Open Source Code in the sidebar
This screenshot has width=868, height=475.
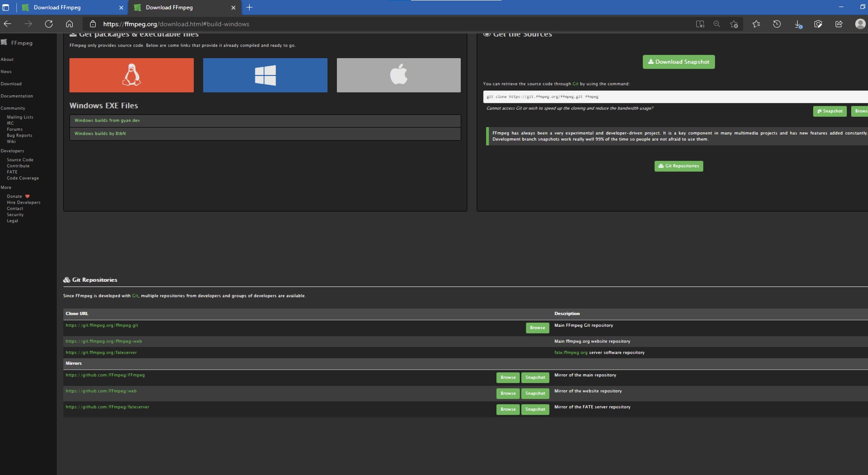[20, 160]
